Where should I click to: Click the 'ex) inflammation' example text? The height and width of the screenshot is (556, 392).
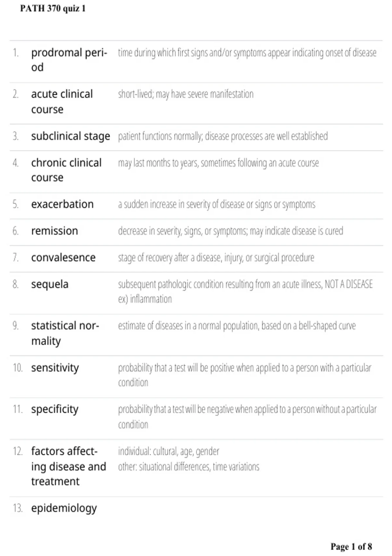tap(145, 299)
